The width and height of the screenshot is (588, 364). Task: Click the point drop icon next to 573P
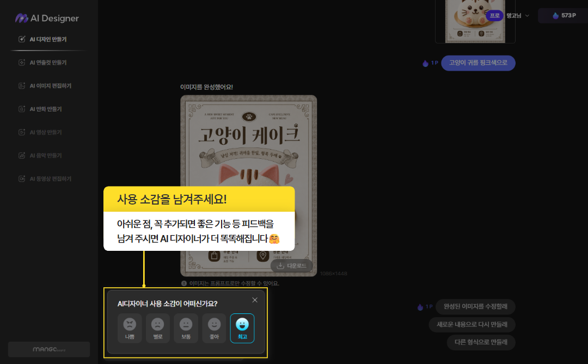[555, 16]
